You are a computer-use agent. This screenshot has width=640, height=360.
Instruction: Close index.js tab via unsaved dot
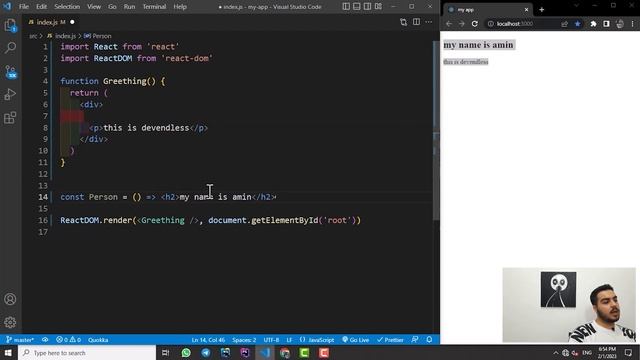pyautogui.click(x=72, y=22)
